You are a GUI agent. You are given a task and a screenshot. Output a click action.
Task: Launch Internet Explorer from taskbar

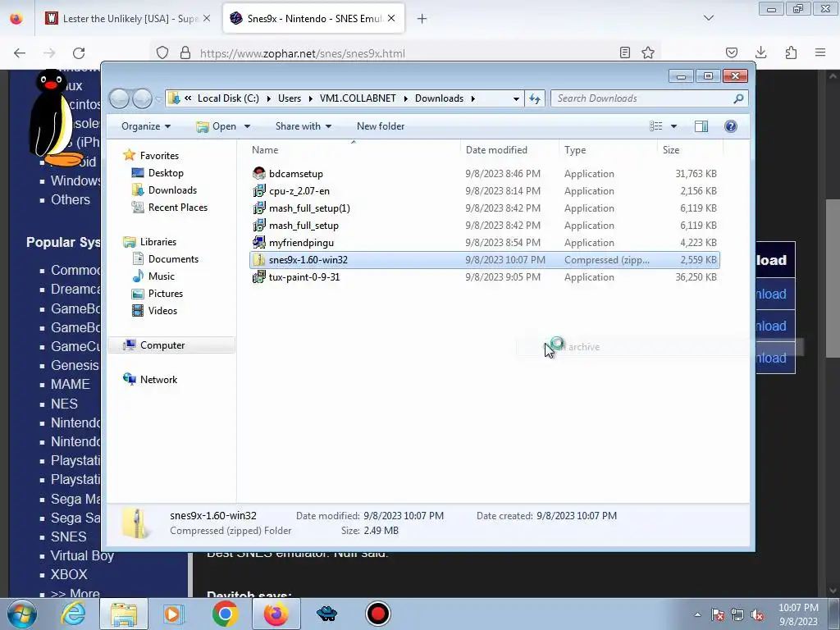(x=73, y=614)
